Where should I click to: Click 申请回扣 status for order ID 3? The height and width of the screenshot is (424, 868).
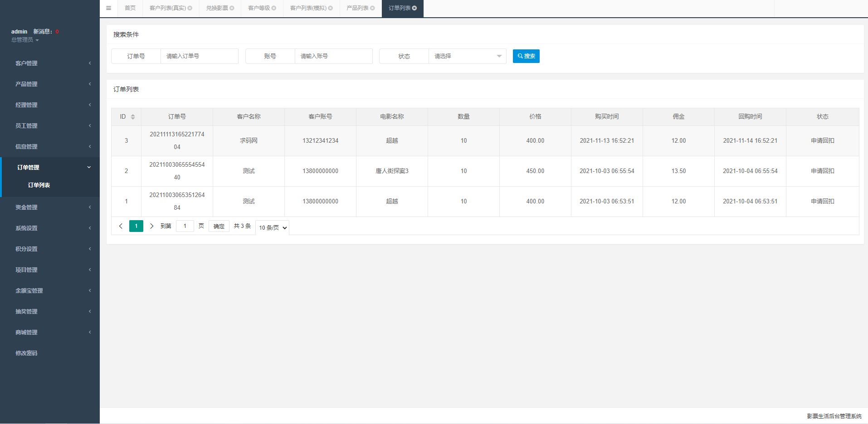(823, 141)
